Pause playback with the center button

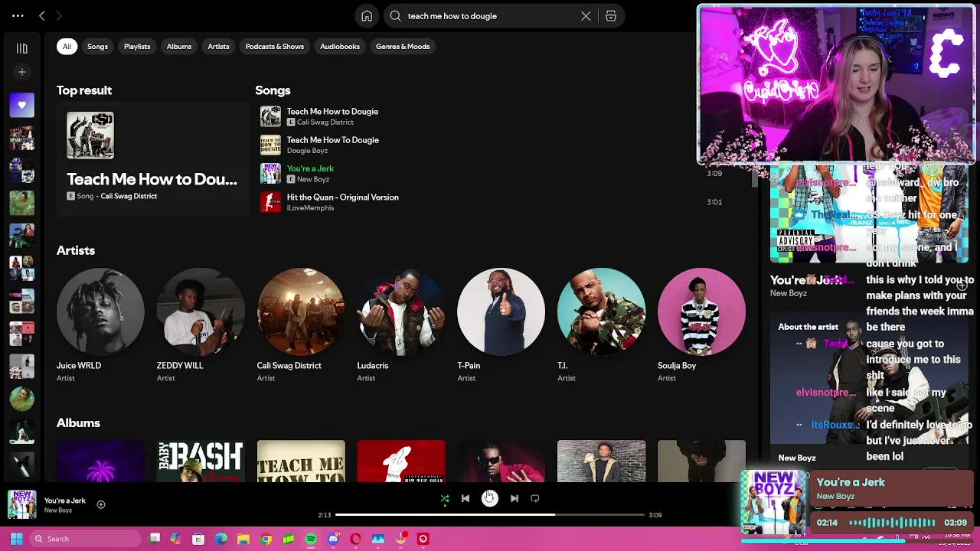pyautogui.click(x=490, y=498)
